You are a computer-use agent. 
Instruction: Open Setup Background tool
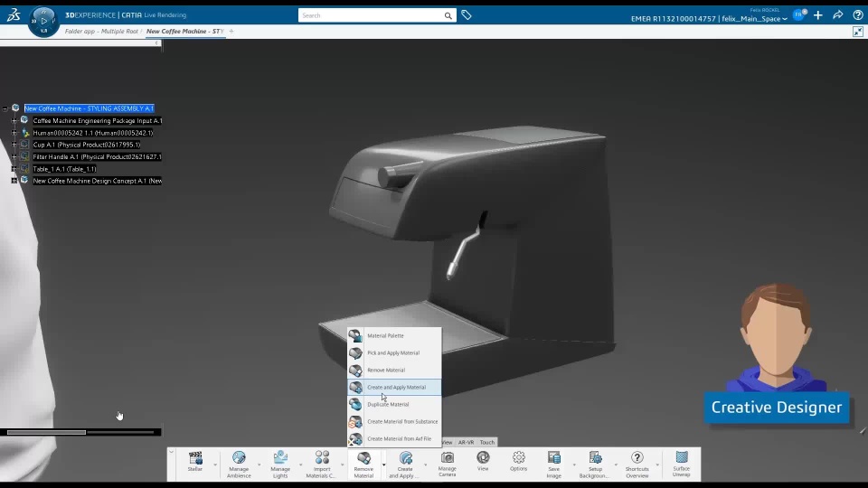tap(595, 464)
